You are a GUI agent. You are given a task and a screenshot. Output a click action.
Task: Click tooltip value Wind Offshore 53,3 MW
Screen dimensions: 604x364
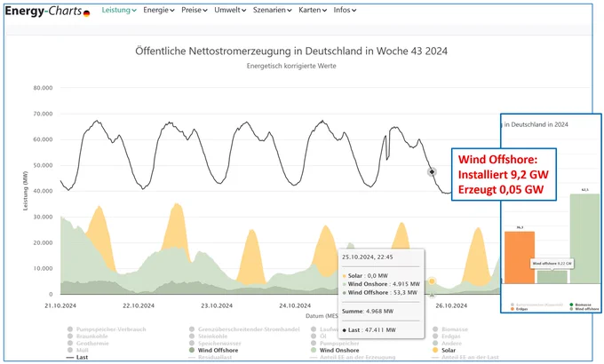[x=380, y=292]
